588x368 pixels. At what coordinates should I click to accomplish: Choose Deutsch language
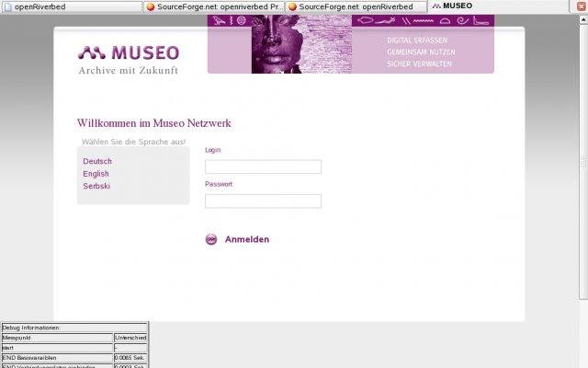tap(97, 161)
